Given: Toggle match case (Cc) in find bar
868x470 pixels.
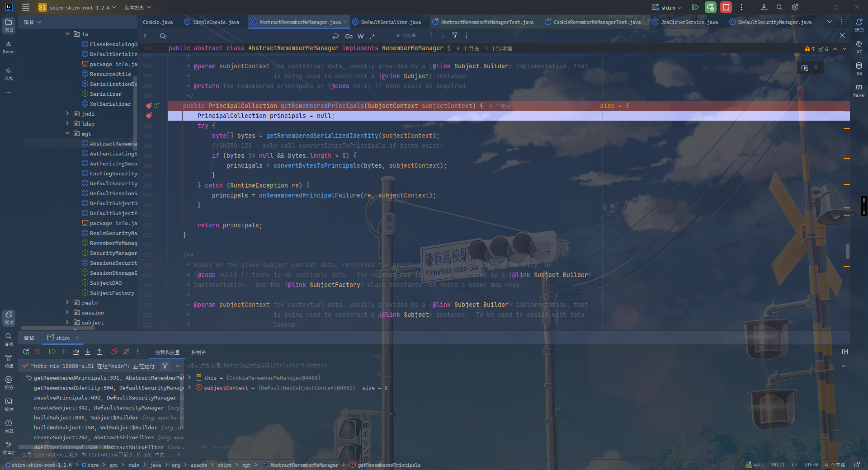Looking at the screenshot, I should pyautogui.click(x=349, y=36).
